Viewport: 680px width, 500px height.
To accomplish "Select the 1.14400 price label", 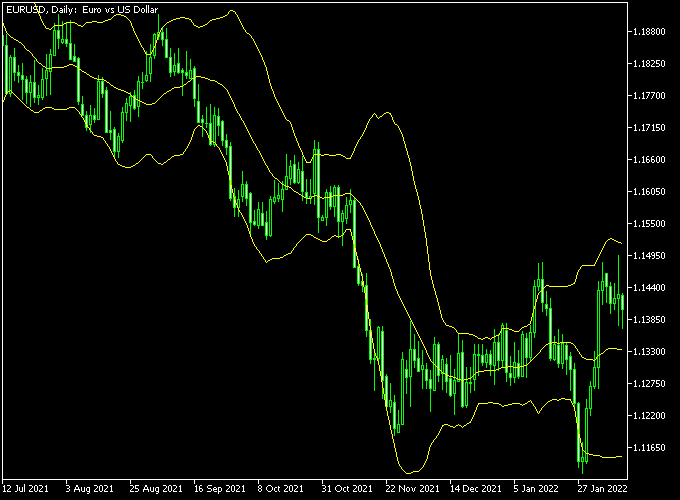I will [x=649, y=288].
